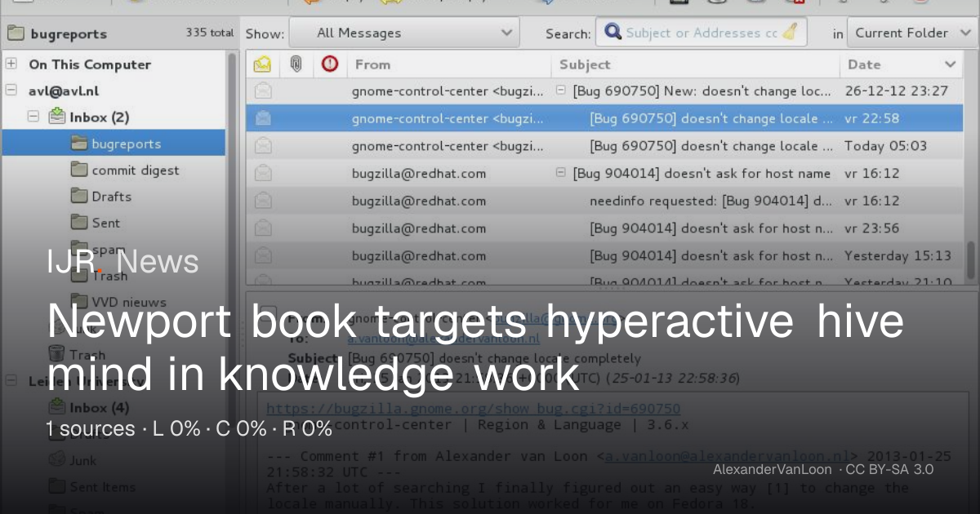
Task: Collapse the Bug 904014 message thread
Action: click(x=561, y=173)
